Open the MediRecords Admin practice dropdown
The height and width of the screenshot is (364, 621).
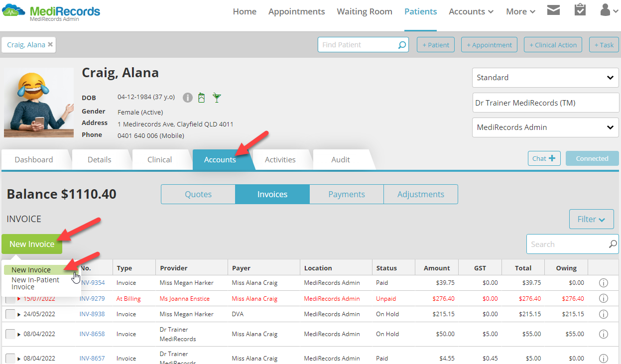pos(545,127)
